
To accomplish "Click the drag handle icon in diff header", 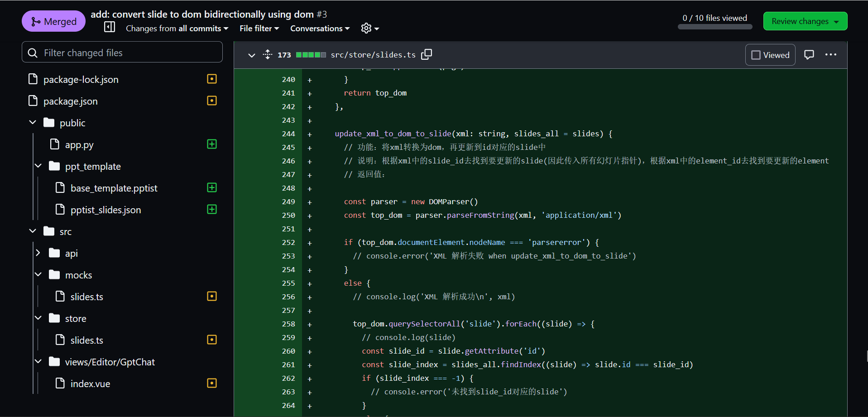I will click(x=268, y=54).
